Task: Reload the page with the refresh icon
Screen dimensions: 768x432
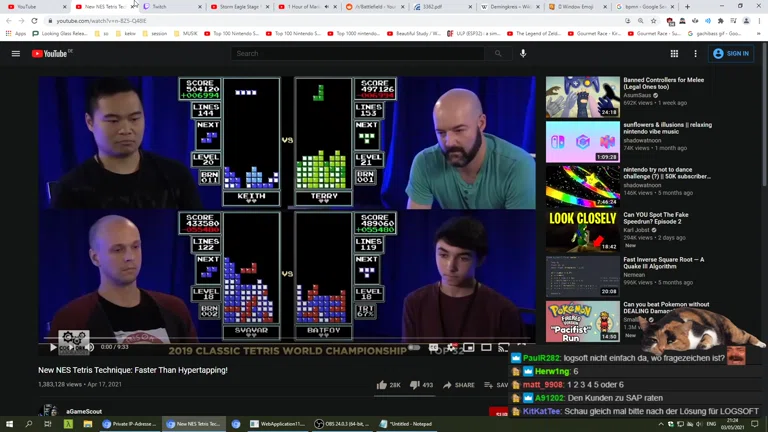Action: [34, 20]
